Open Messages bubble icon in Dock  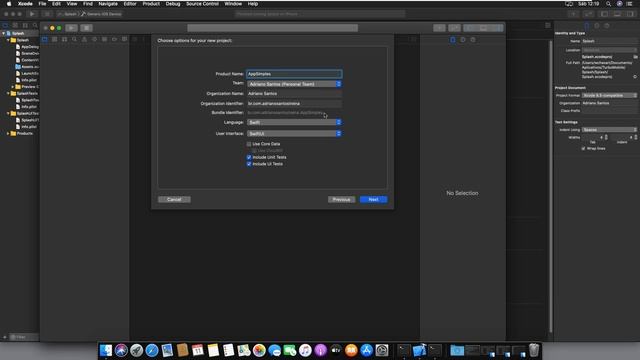click(275, 350)
